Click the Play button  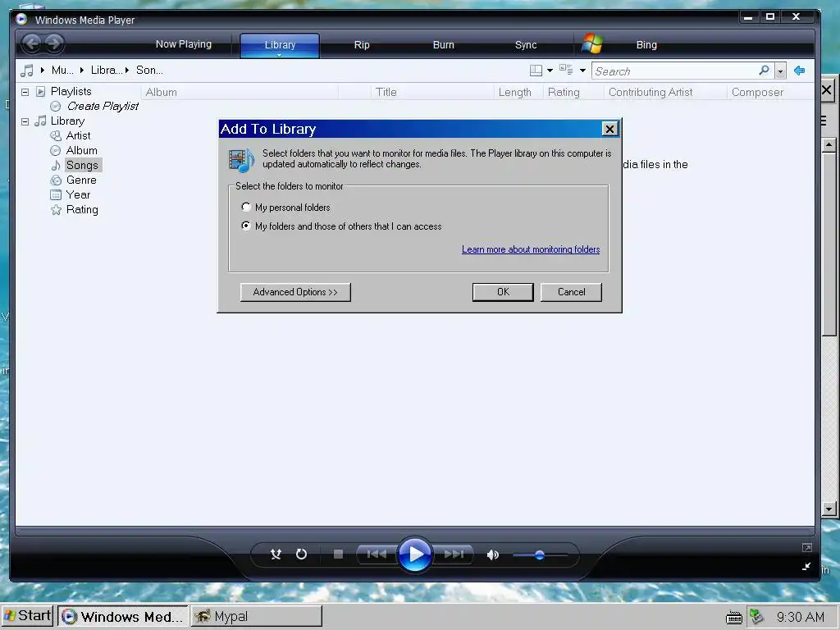point(415,554)
